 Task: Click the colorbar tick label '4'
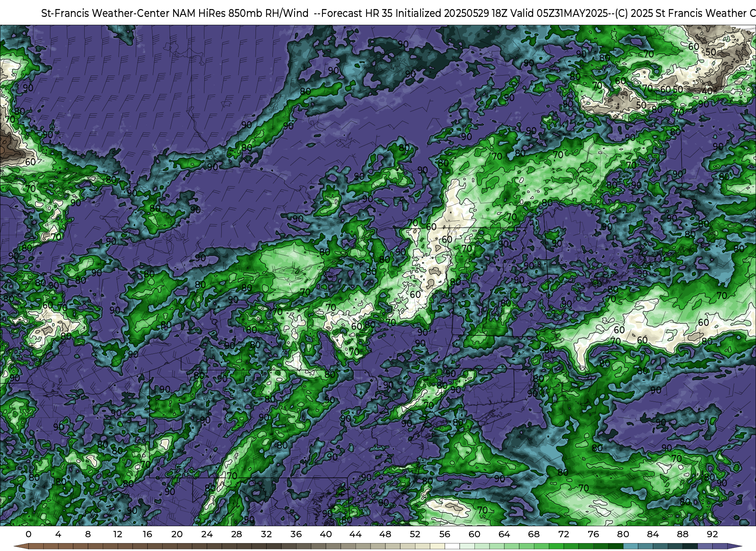point(58,534)
